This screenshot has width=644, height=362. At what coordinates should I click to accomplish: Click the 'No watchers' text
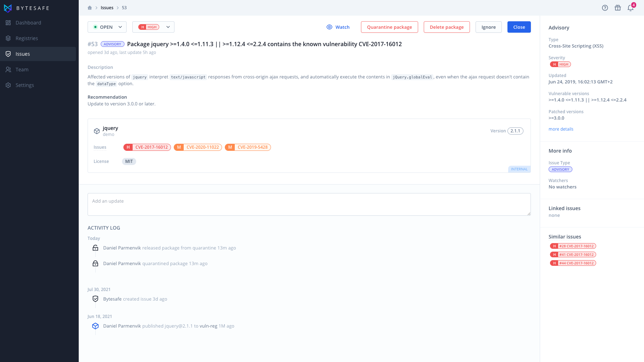tap(562, 187)
